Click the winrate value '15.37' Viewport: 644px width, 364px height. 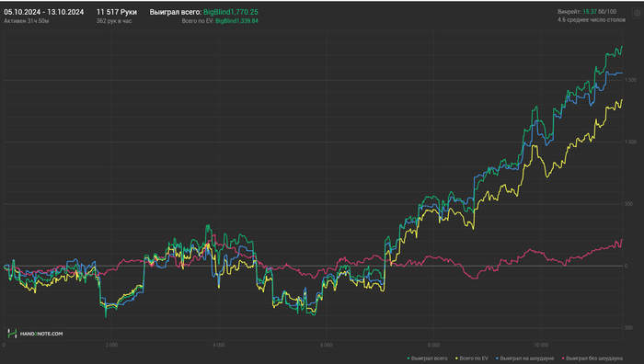point(590,12)
